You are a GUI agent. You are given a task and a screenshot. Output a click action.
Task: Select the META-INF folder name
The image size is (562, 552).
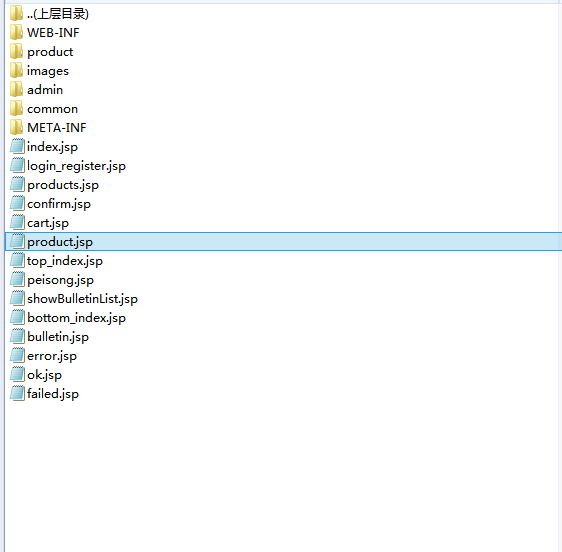tap(57, 128)
